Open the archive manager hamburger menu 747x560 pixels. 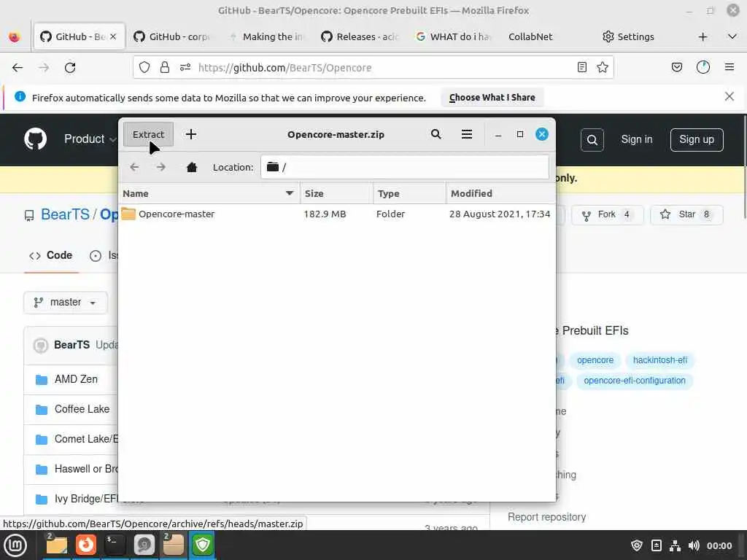(x=467, y=134)
